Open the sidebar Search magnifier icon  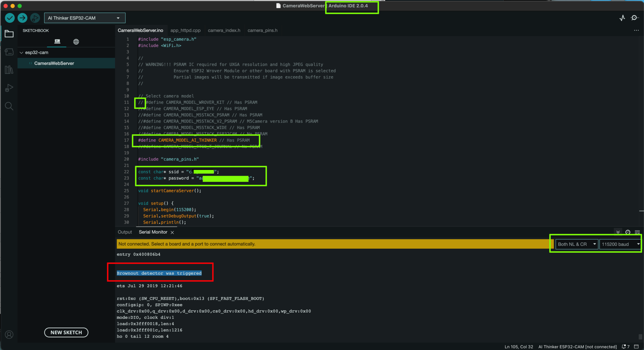pyautogui.click(x=9, y=106)
